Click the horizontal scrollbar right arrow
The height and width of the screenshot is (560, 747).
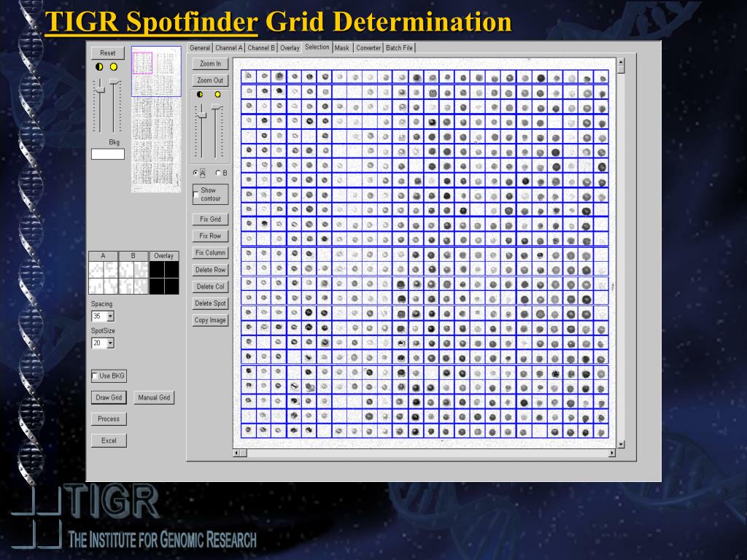tap(612, 453)
